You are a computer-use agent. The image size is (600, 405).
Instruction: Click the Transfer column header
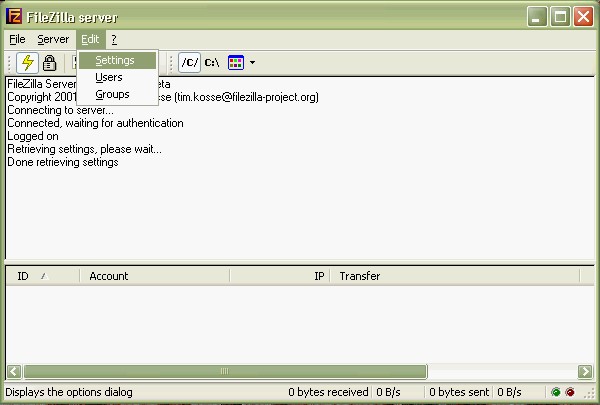pyautogui.click(x=360, y=276)
